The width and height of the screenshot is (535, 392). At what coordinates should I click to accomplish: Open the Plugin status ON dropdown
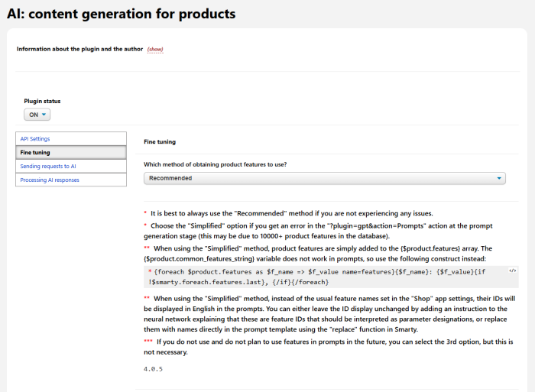(x=37, y=115)
